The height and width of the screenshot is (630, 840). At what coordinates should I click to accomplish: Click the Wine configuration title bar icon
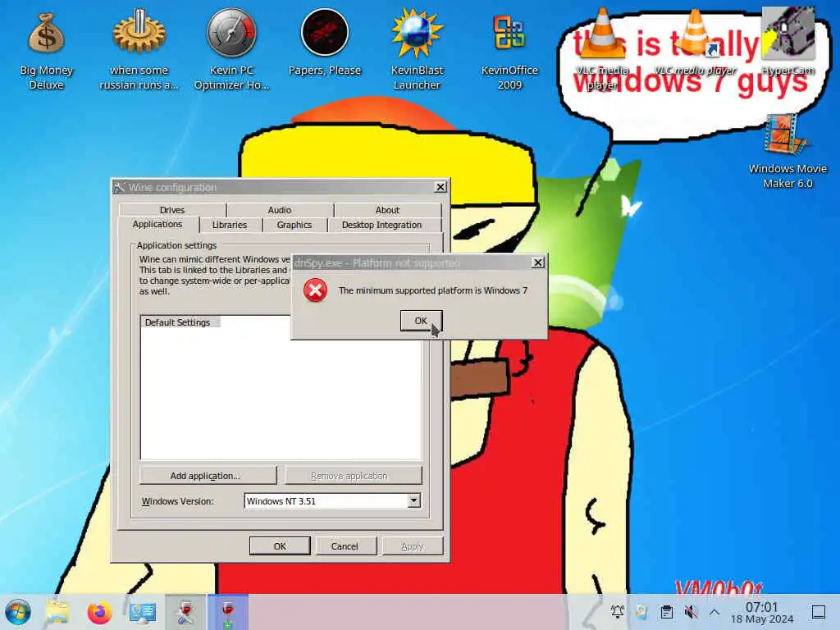[119, 187]
